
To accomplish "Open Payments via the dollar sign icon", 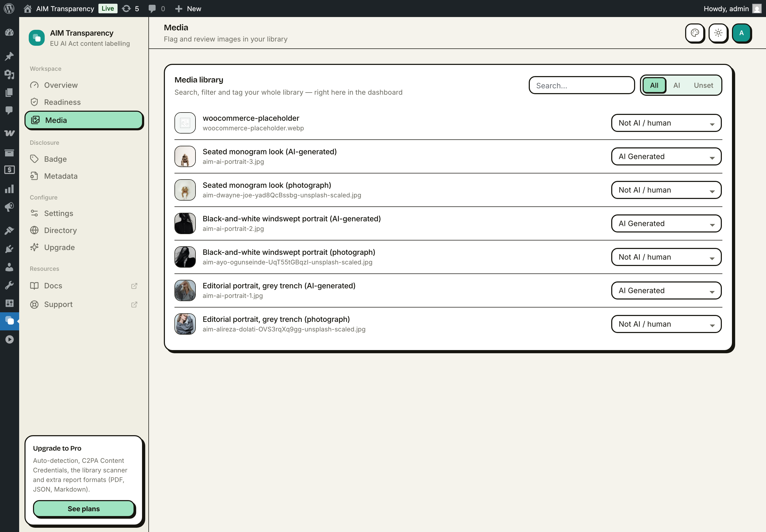I will click(x=9, y=170).
